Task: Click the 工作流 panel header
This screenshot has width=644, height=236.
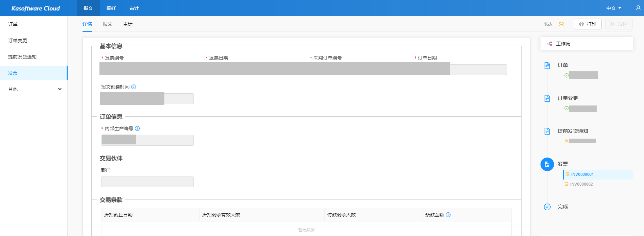Action: pyautogui.click(x=586, y=44)
